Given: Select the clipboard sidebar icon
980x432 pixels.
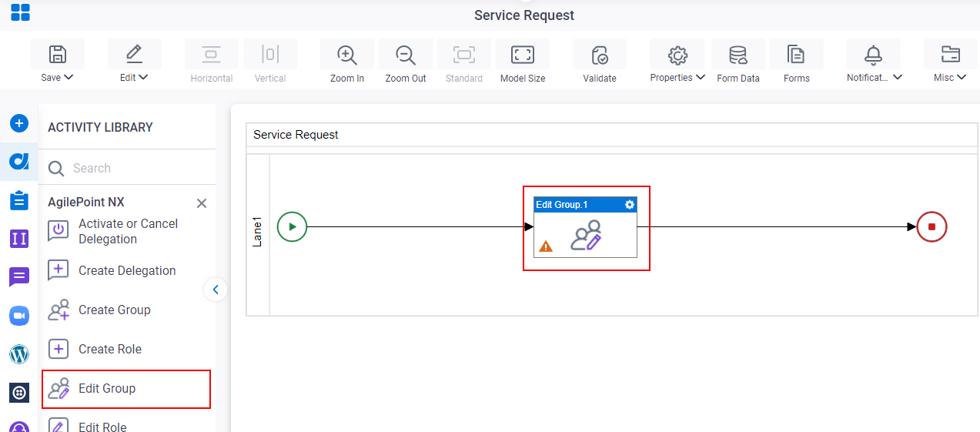Looking at the screenshot, I should coord(19,200).
